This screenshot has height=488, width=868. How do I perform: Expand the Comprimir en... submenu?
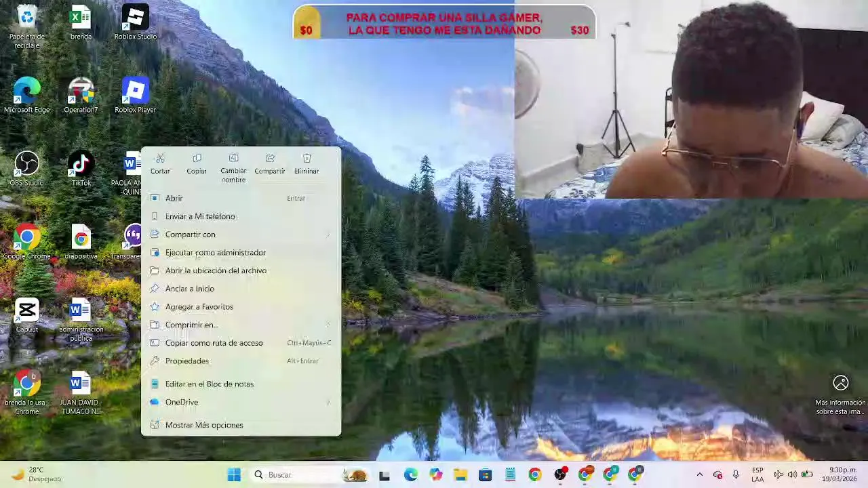pos(241,325)
